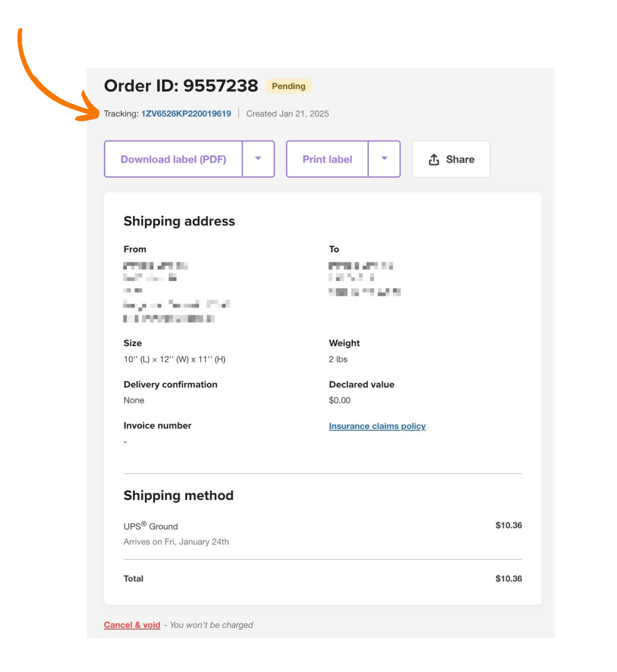Click the $10.36 total amount
The width and height of the screenshot is (617, 672).
pyautogui.click(x=508, y=578)
